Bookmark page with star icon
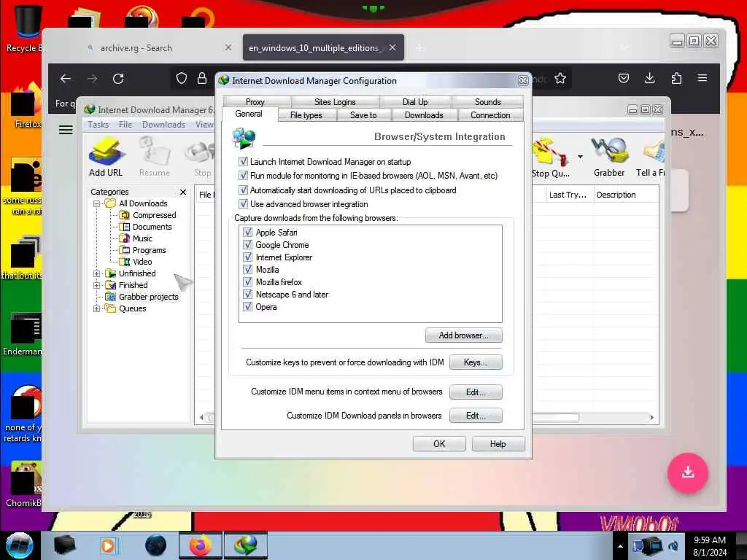The height and width of the screenshot is (560, 747). point(560,79)
